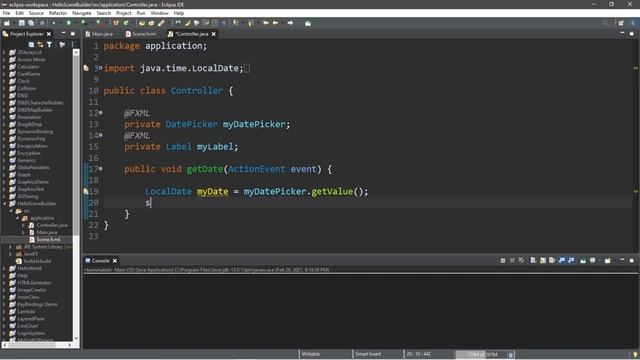Expand the Calculator project node
Viewport: 640px width, 360px height.
point(4,67)
